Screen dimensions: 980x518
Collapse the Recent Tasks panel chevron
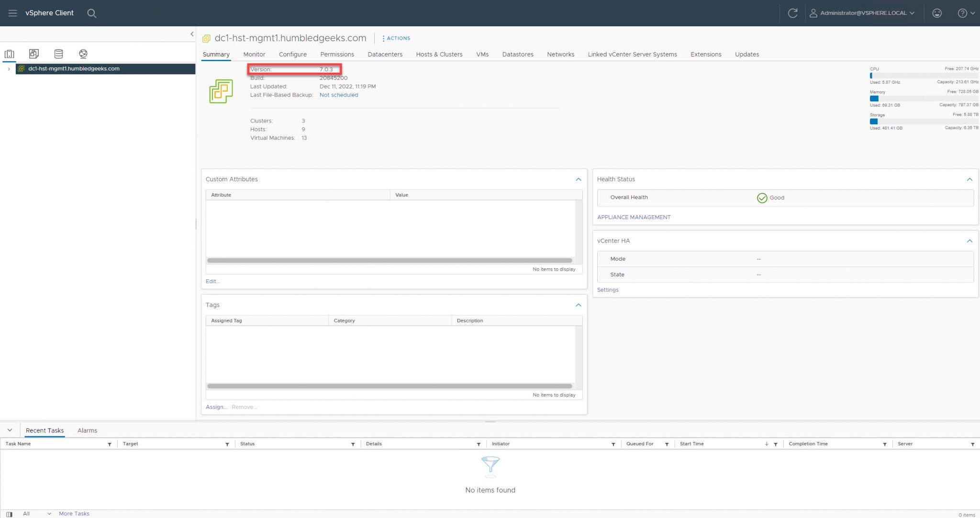[x=10, y=430]
